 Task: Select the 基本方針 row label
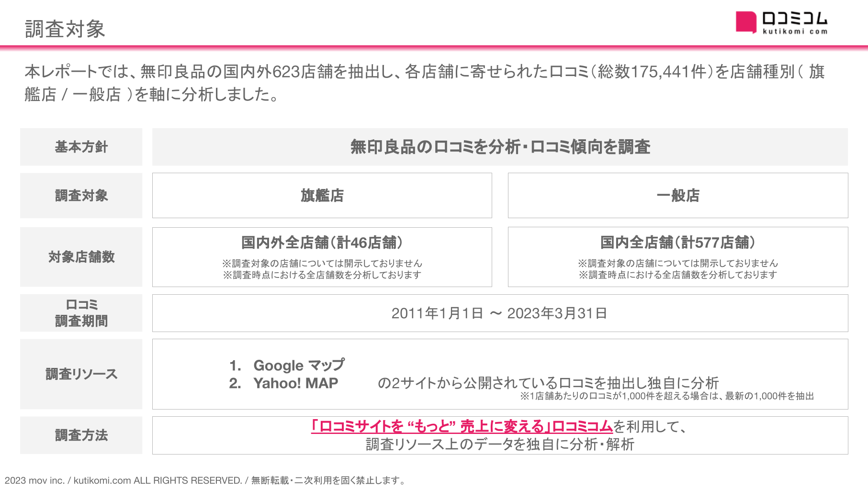(81, 147)
